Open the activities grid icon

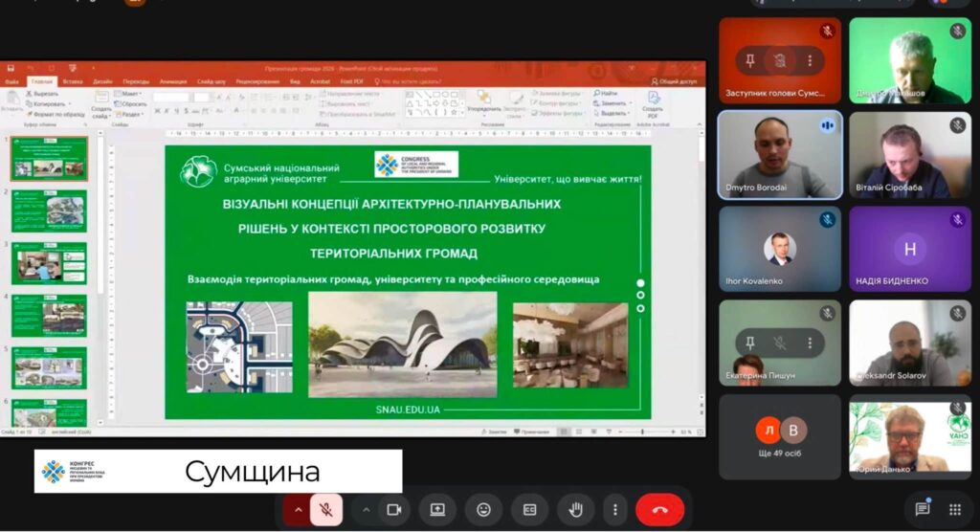[x=955, y=510]
